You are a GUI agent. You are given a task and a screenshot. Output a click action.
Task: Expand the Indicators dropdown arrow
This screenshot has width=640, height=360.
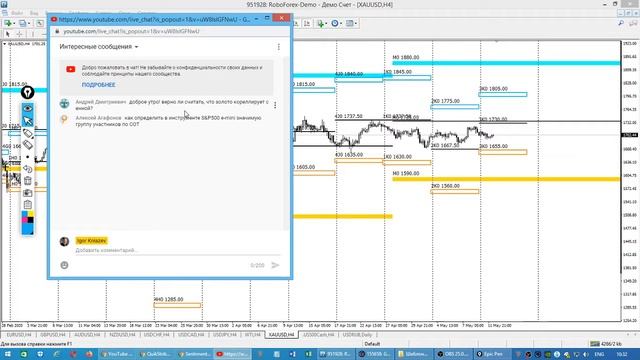point(327,23)
